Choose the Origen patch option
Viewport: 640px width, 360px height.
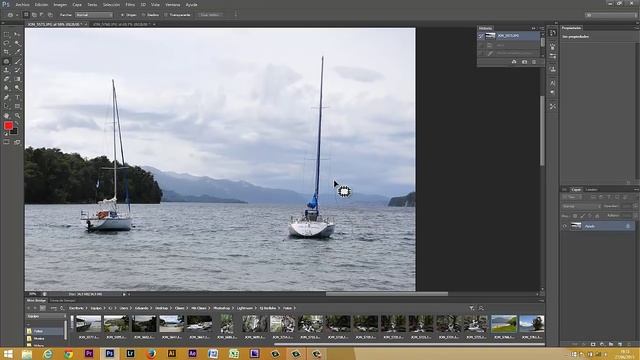pos(128,15)
